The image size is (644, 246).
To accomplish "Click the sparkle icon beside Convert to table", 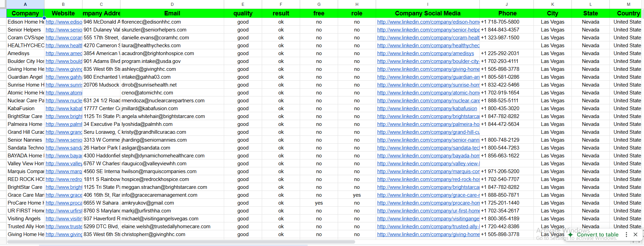I will tap(571, 235).
